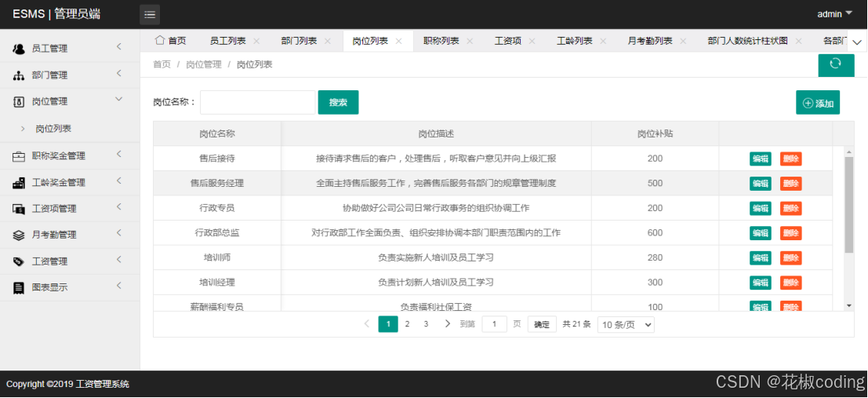
Task: Edit the 行政专员 row
Action: [760, 209]
